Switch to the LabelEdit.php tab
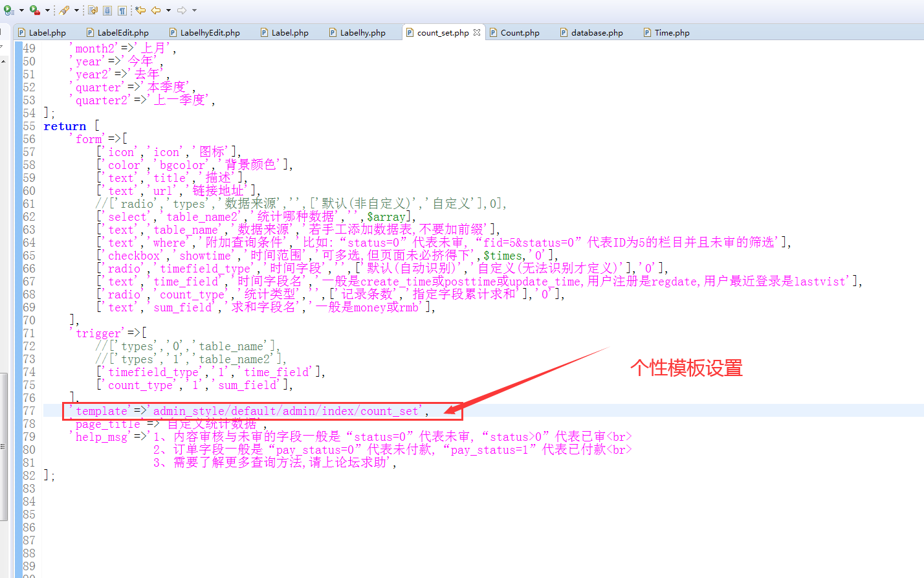924x578 pixels. (x=122, y=32)
